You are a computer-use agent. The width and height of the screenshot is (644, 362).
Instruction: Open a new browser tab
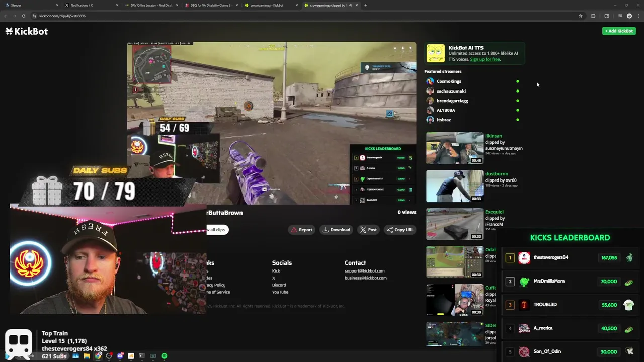pos(366,5)
